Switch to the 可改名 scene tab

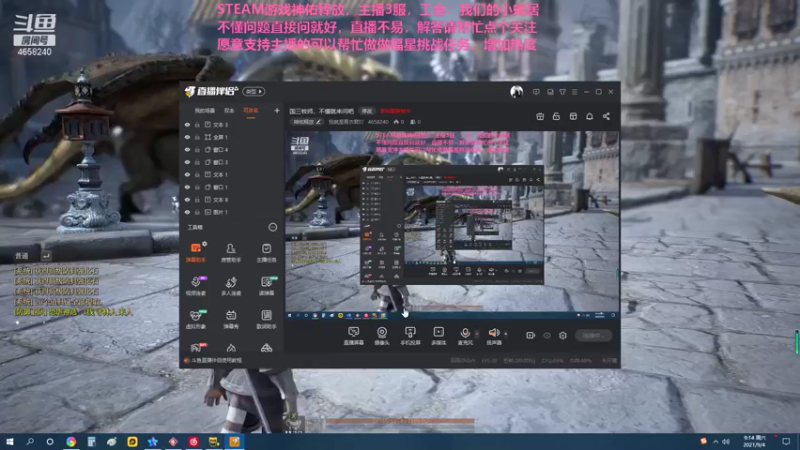[251, 111]
